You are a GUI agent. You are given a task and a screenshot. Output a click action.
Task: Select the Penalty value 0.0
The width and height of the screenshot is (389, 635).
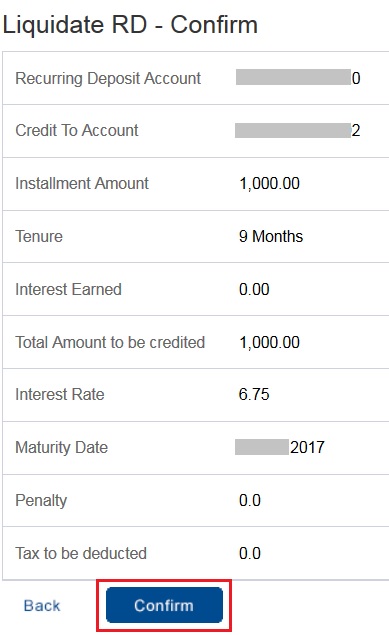click(x=250, y=500)
